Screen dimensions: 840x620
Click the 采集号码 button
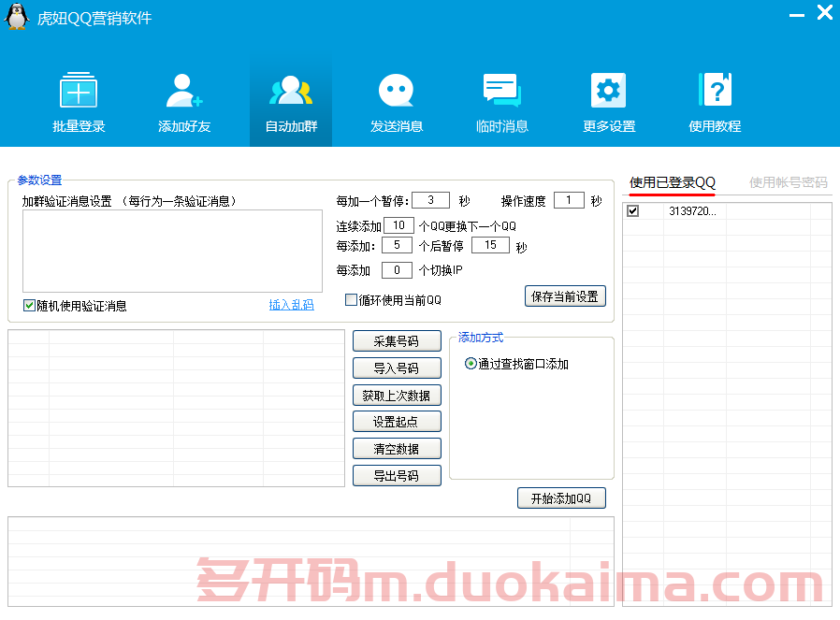[396, 341]
